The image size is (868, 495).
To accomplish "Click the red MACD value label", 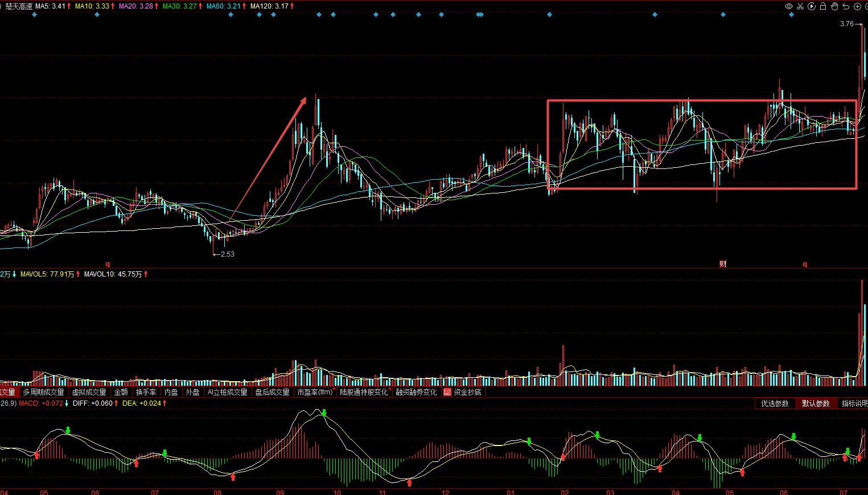I will point(43,403).
